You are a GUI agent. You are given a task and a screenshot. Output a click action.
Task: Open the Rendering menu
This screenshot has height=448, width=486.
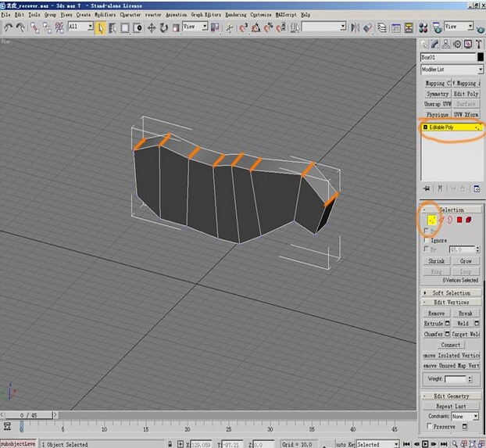[x=235, y=15]
